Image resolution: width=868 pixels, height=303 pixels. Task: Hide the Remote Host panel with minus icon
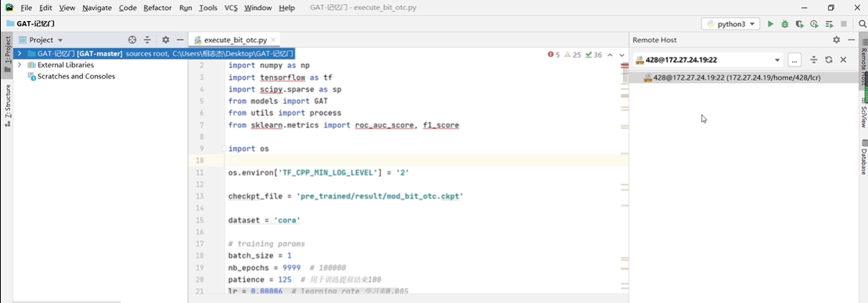click(852, 40)
